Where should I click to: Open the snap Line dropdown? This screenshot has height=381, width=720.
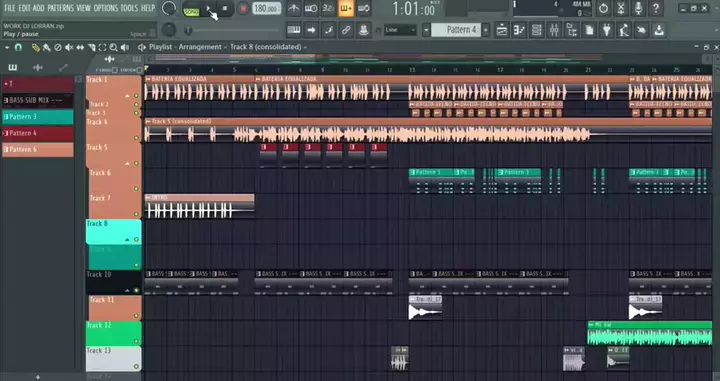tap(400, 30)
